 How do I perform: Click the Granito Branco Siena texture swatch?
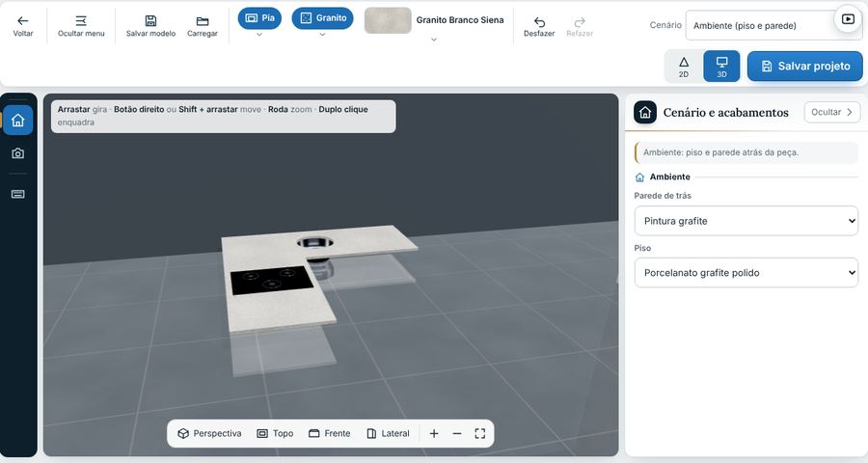[x=388, y=20]
